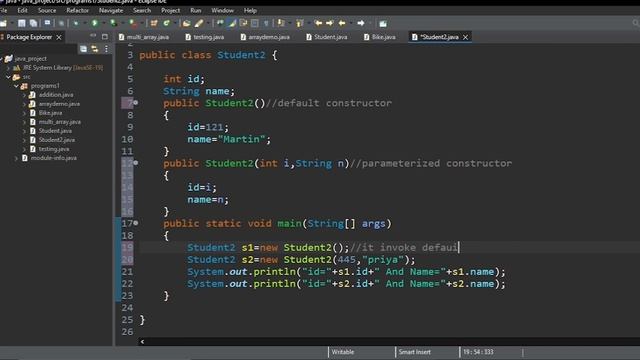Open quick access search magnifier

tap(636, 23)
